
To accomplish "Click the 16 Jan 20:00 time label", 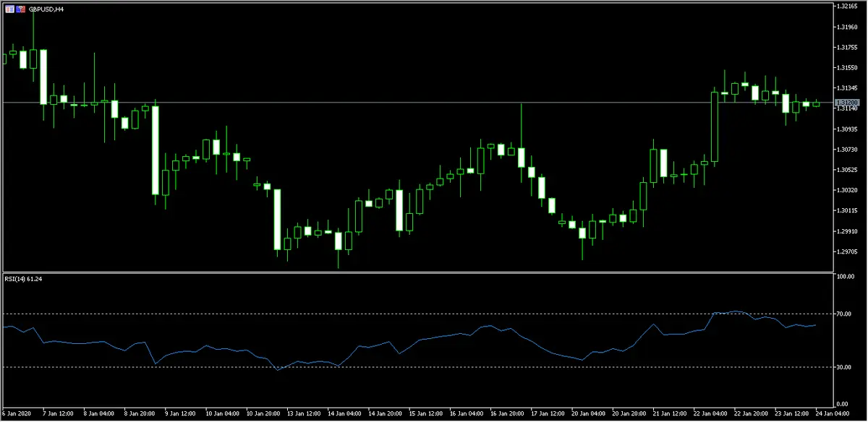I will pyautogui.click(x=509, y=414).
